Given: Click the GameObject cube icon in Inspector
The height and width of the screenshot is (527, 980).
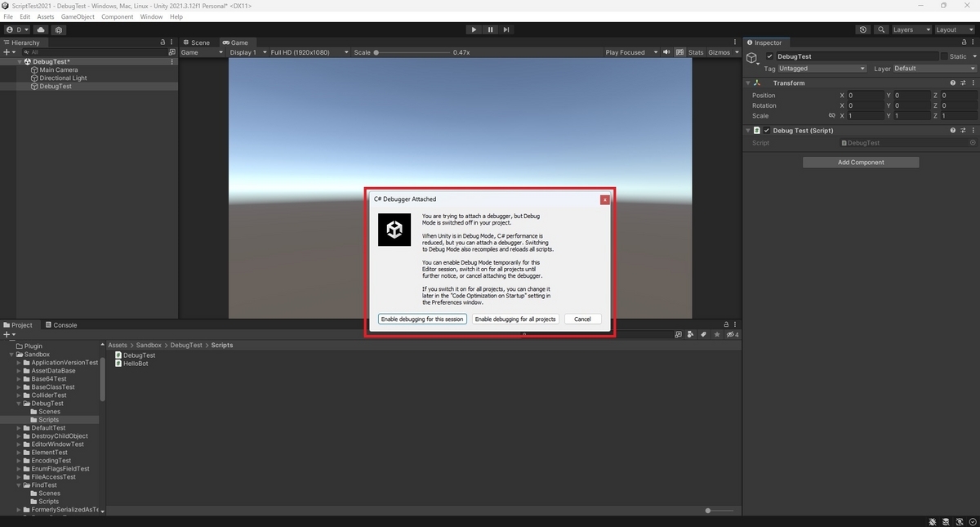Looking at the screenshot, I should click(752, 57).
